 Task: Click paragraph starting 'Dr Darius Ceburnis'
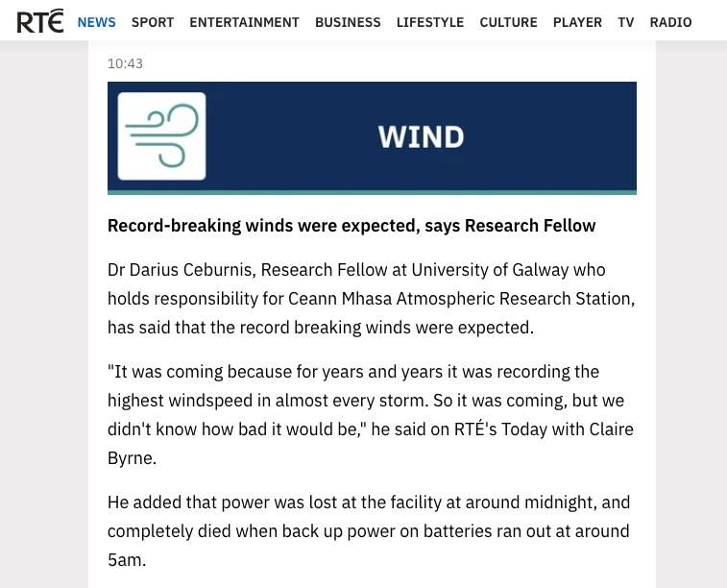point(372,299)
